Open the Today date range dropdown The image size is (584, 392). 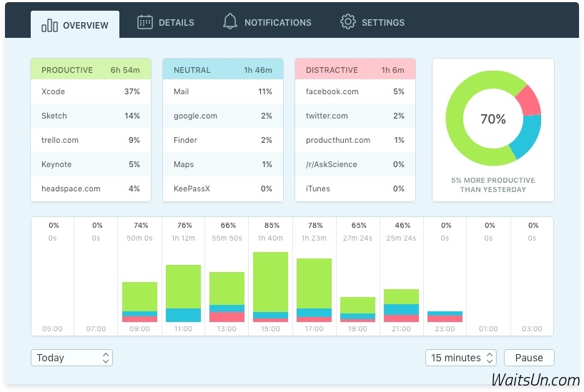point(71,358)
